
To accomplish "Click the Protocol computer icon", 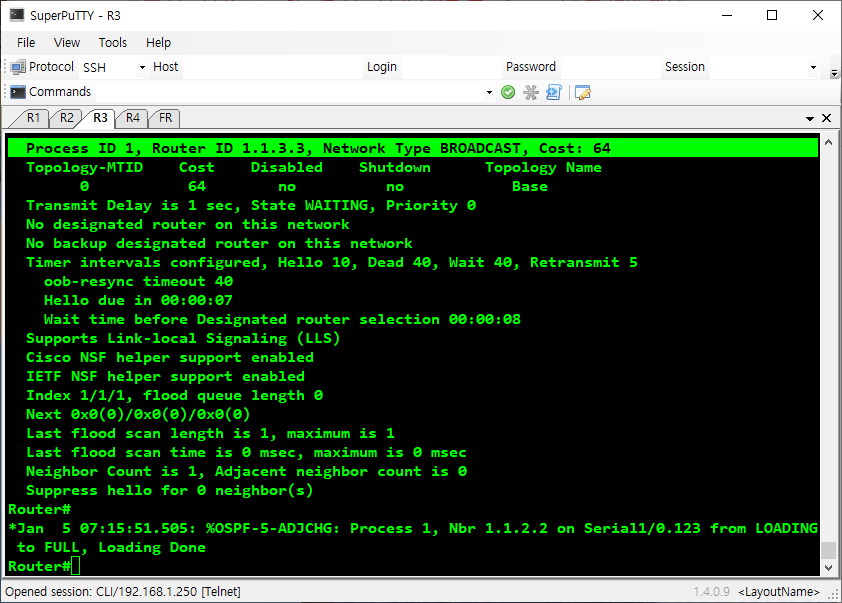I will click(x=18, y=67).
